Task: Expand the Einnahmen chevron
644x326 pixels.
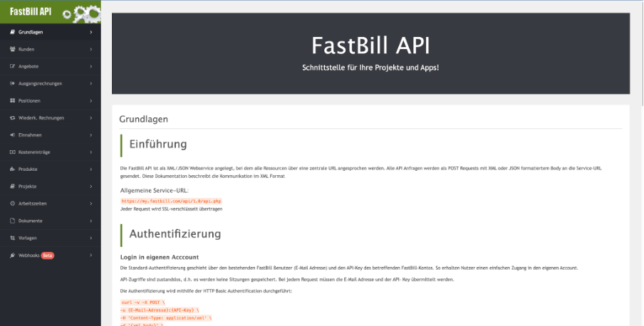Action: click(x=91, y=135)
